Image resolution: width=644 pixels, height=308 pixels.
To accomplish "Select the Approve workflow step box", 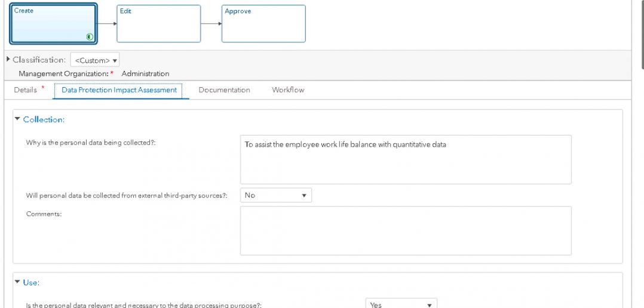I will [263, 24].
